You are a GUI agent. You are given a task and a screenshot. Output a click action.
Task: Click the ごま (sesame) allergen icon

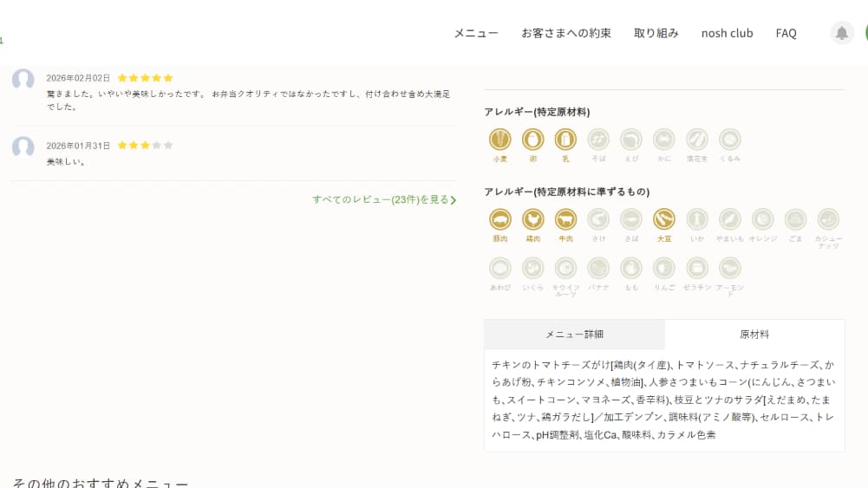[795, 219]
